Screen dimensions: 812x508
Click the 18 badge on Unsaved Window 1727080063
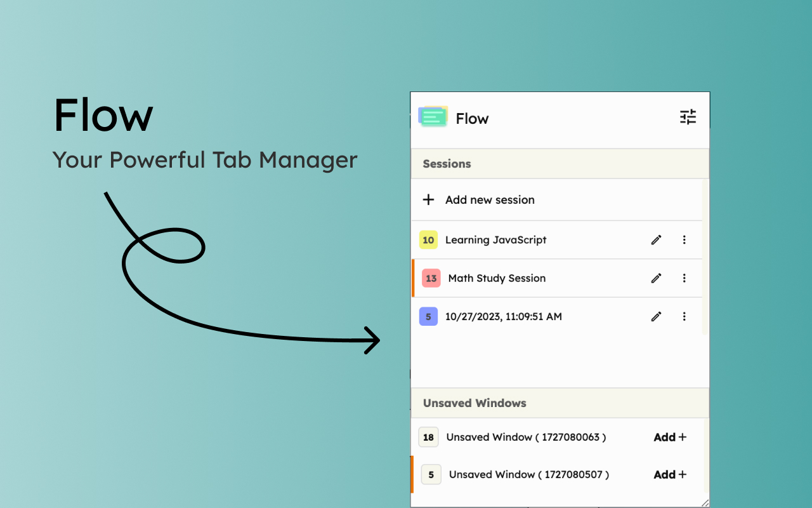[428, 437]
